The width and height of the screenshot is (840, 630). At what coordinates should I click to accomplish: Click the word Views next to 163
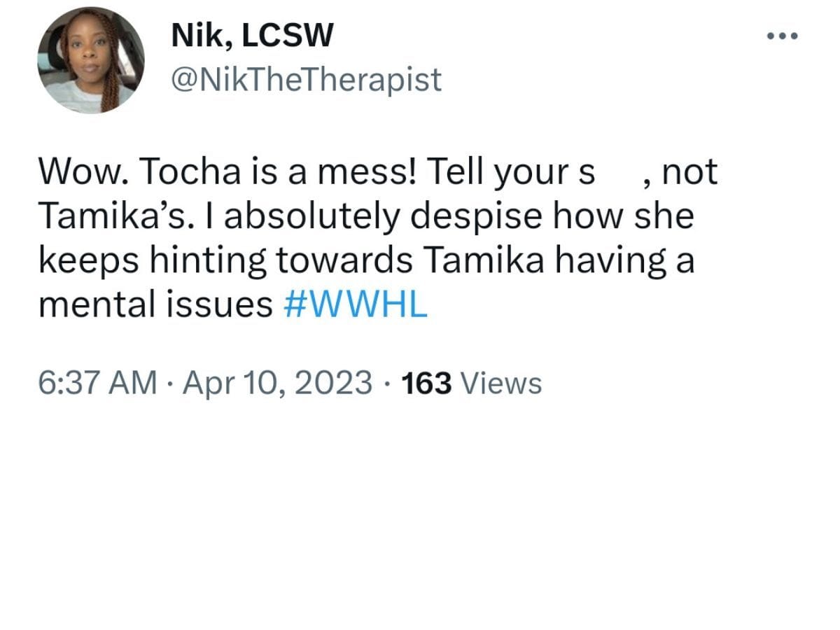point(501,382)
